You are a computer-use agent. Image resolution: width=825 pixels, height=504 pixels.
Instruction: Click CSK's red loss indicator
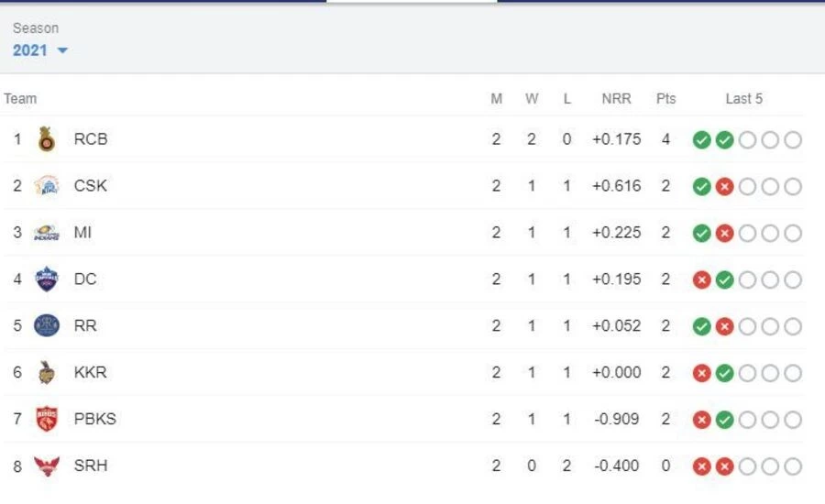[724, 187]
